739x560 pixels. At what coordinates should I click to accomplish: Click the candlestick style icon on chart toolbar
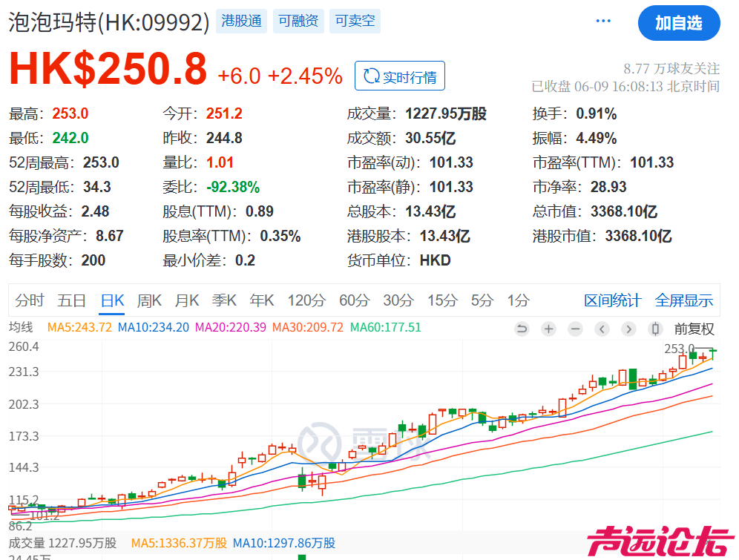pos(655,329)
